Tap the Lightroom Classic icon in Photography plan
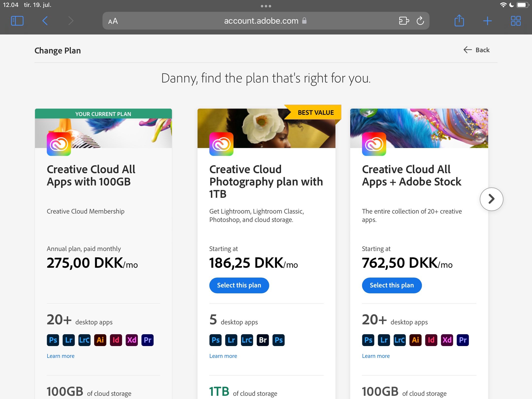 pyautogui.click(x=247, y=340)
